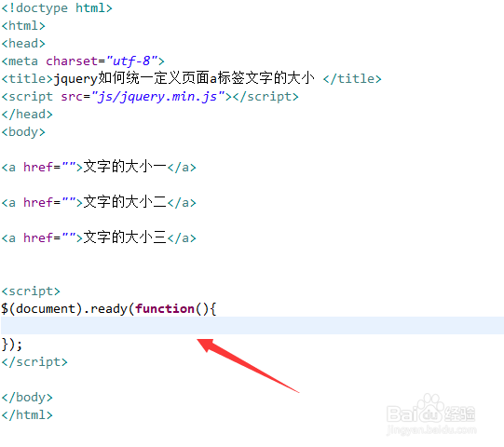Click the opening html tag
504x447 pixels.
(23, 26)
